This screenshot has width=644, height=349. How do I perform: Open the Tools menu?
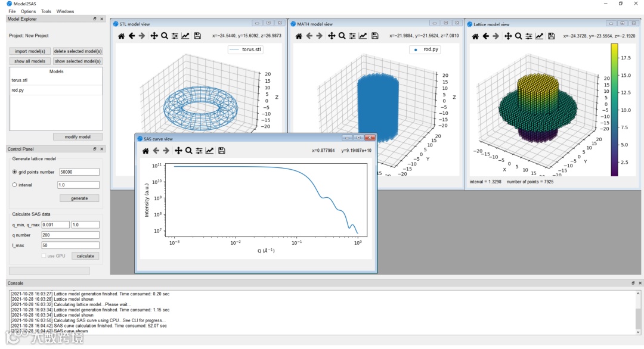tap(46, 11)
